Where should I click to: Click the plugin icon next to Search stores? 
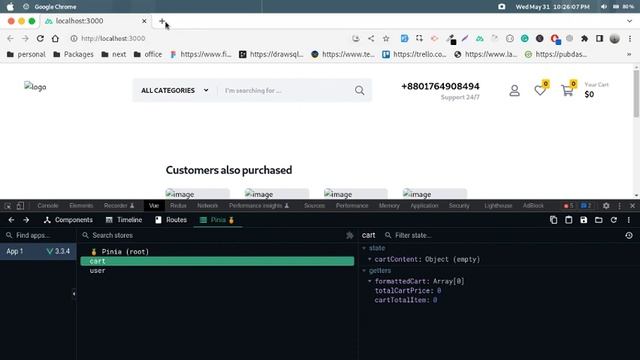tap(350, 236)
